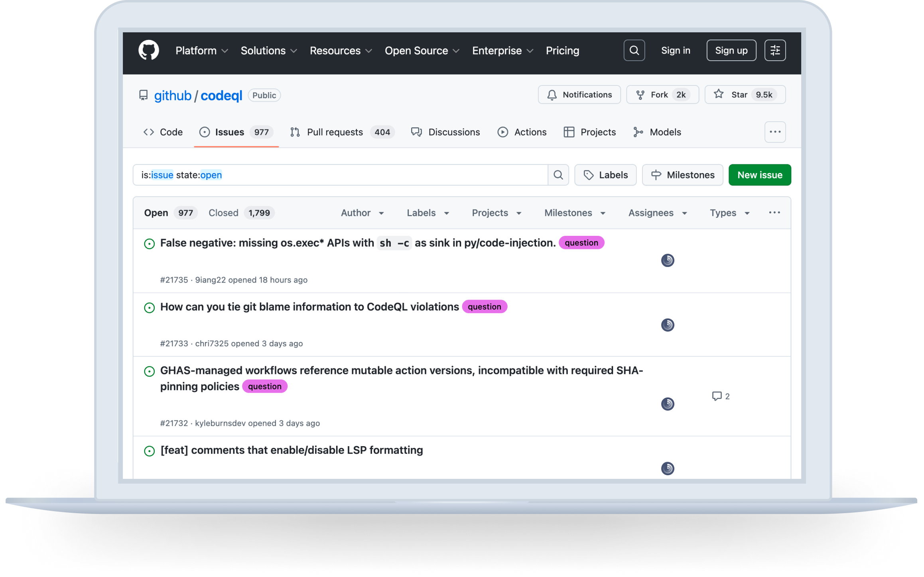Open the issue list ellipsis options menu
The width and height of the screenshot is (924, 577).
(774, 213)
